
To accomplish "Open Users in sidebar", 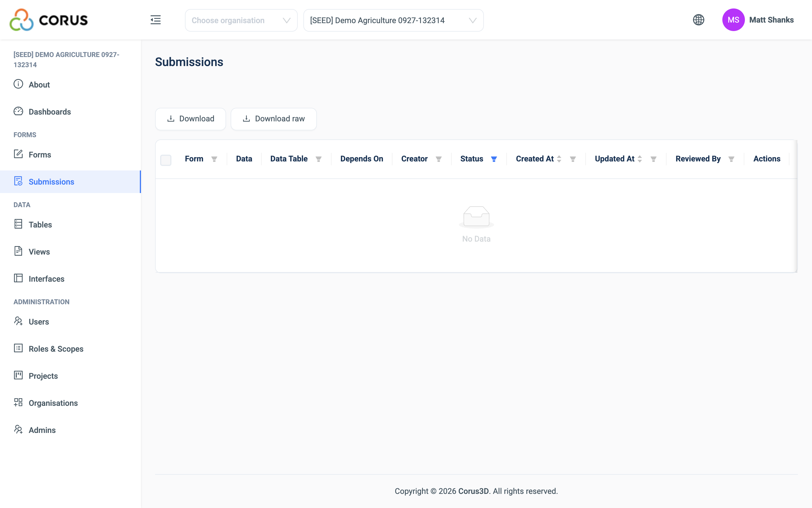I will coord(70,321).
